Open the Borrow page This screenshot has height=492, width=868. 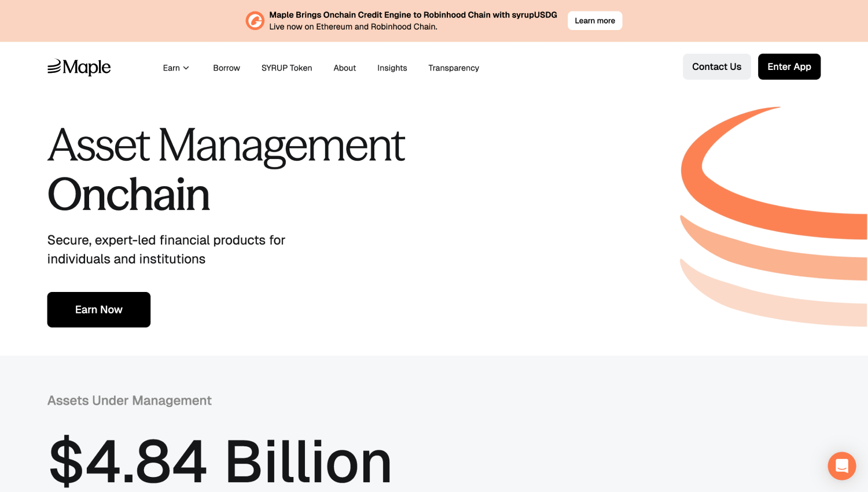point(226,68)
